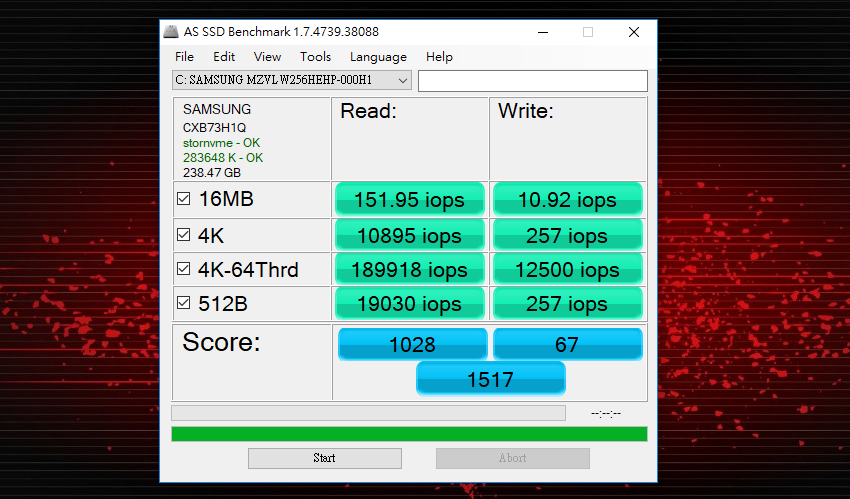850x499 pixels.
Task: Click the CXB73H1Q firmware text
Action: [x=215, y=128]
